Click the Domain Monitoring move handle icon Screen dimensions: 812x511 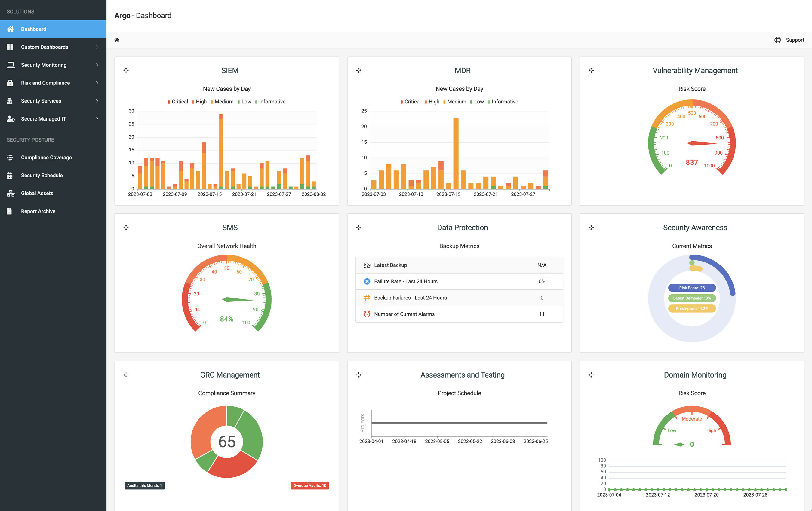tap(591, 375)
